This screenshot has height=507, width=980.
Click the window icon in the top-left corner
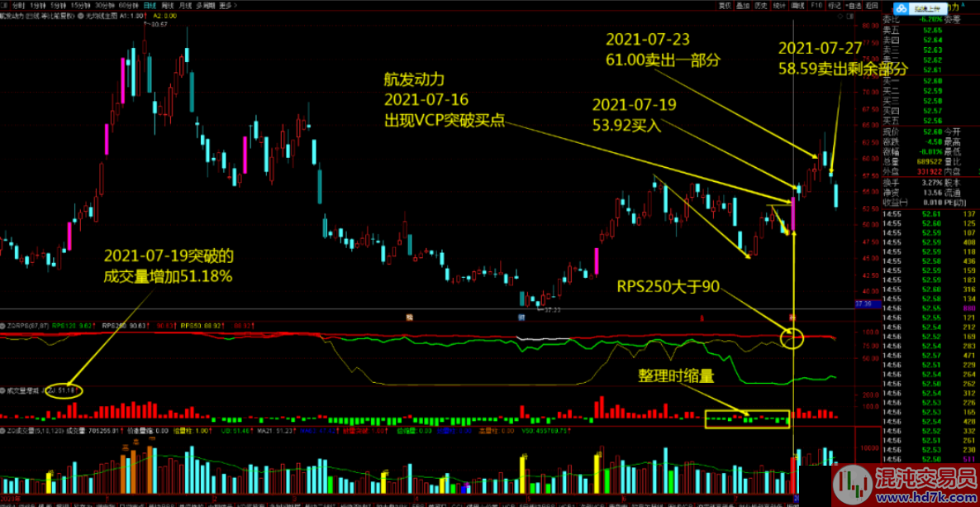[4, 5]
